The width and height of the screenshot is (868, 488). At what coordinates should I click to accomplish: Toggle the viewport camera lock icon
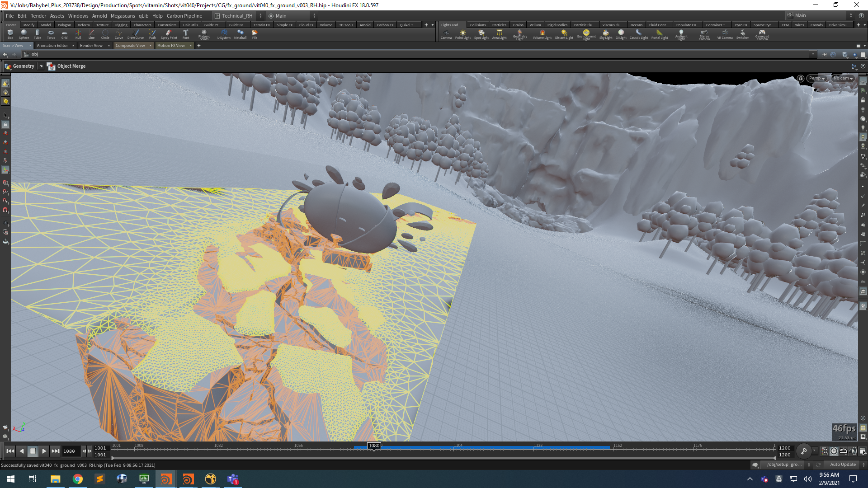801,78
